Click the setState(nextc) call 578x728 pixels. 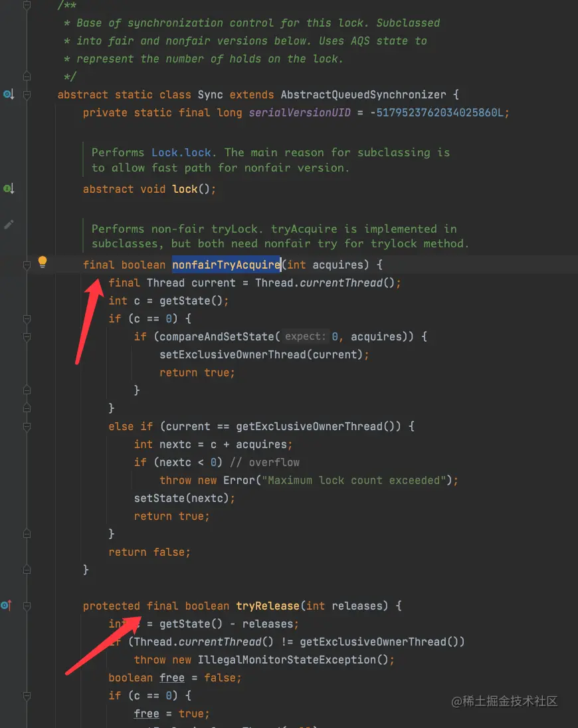coord(181,498)
